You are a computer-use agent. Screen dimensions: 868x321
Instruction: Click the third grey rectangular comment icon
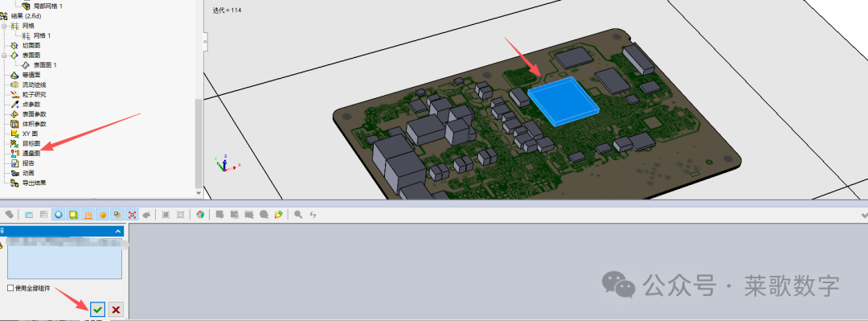tap(249, 214)
